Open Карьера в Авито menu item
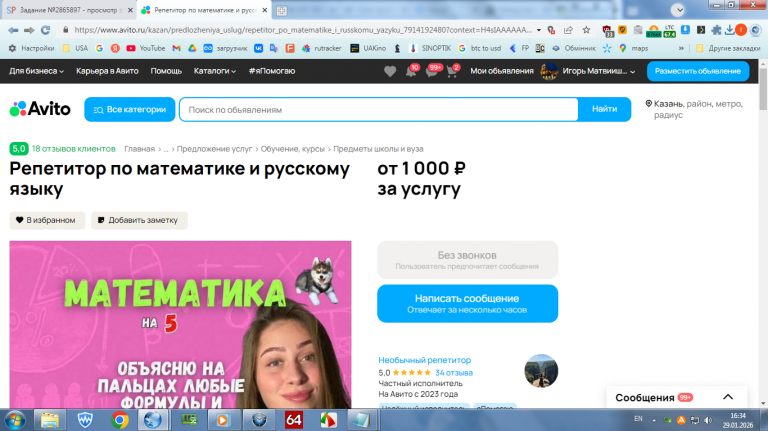Screen dimensions: 768x431 107,71
